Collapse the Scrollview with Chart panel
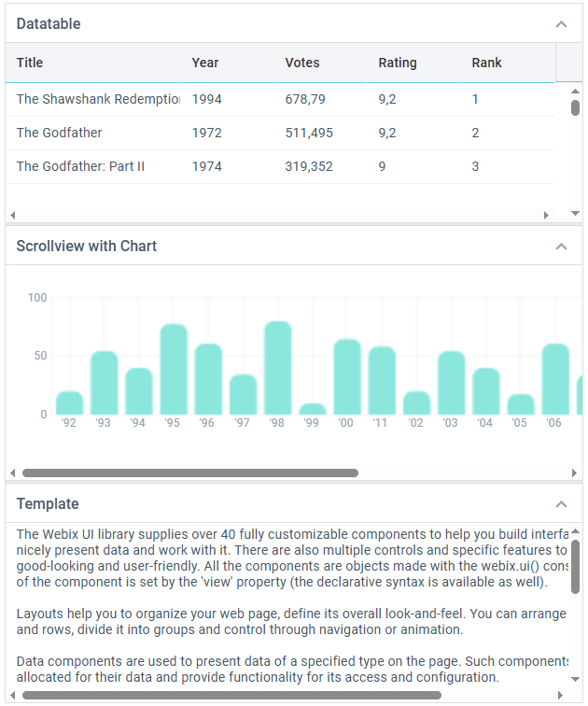The height and width of the screenshot is (706, 588). tap(561, 247)
